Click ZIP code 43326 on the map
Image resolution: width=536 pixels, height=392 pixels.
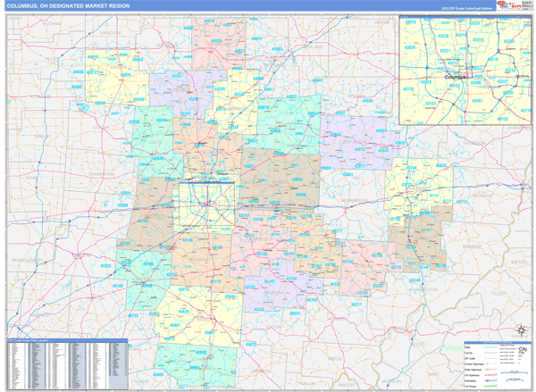point(125,75)
